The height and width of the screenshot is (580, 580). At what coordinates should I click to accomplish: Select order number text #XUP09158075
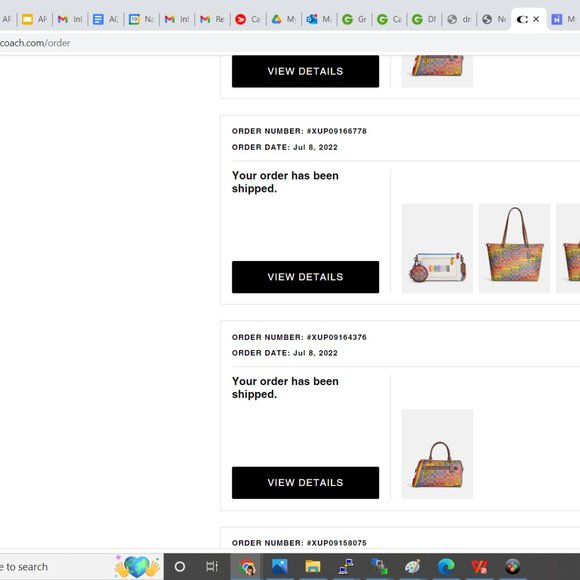point(337,543)
